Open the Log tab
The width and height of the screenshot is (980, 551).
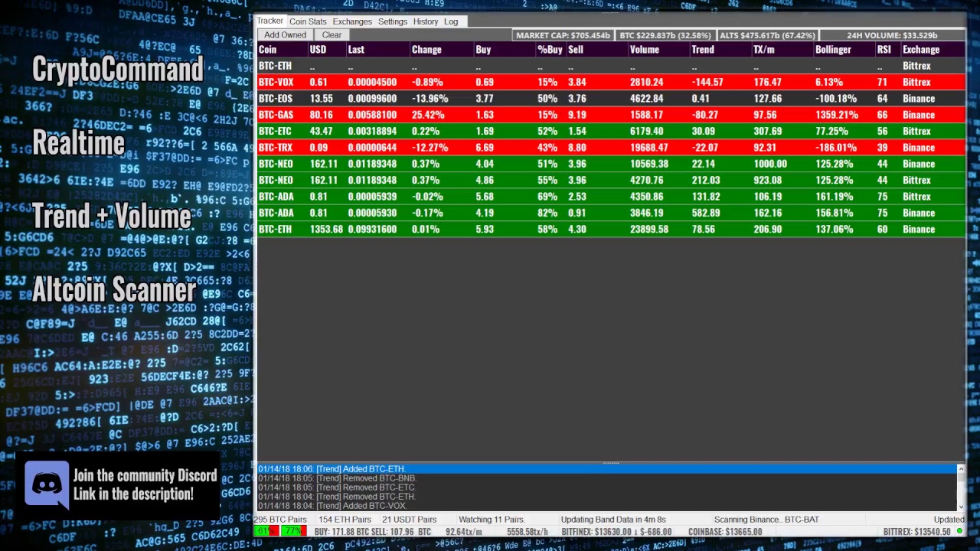[x=451, y=21]
